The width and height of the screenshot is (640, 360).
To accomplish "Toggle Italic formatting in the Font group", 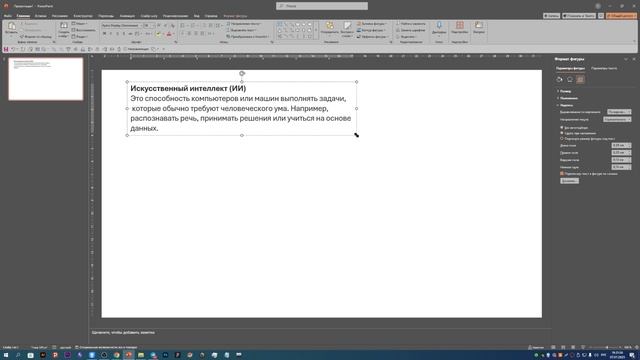I will point(111,34).
